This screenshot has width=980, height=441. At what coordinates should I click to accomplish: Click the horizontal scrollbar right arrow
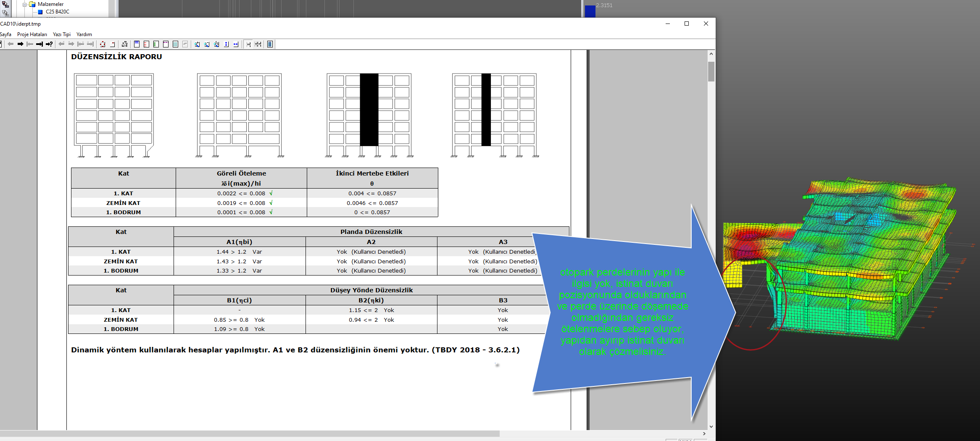[704, 433]
